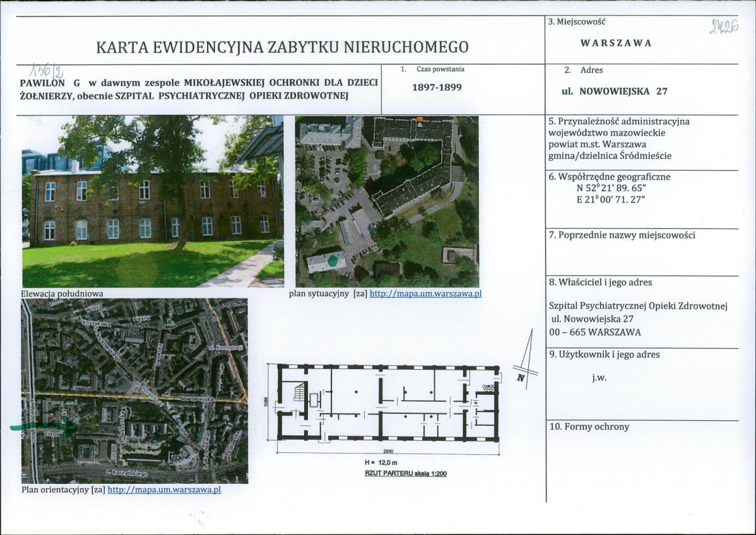Click the longitude E 21°00' 71. 27"
Image resolution: width=756 pixels, height=535 pixels.
[611, 199]
